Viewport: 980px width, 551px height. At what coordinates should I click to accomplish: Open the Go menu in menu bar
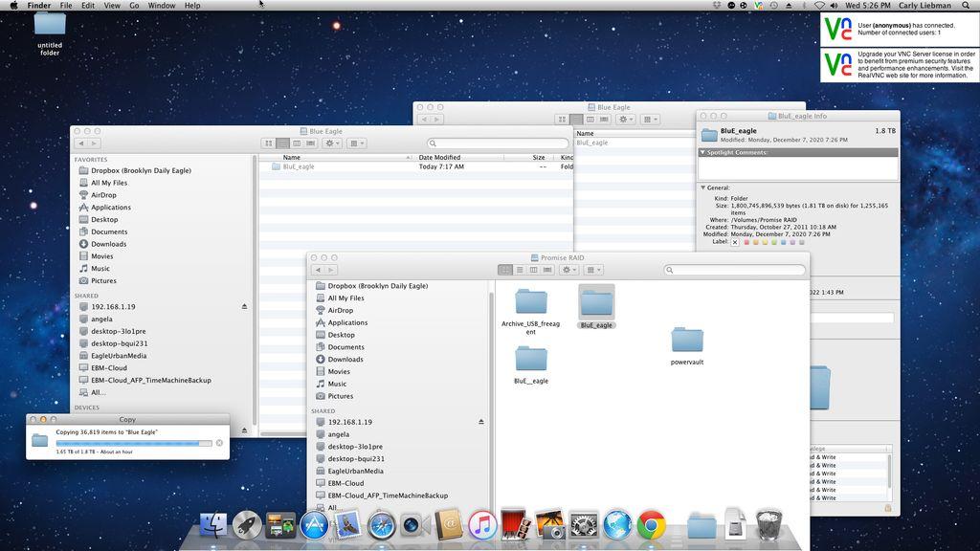pyautogui.click(x=134, y=6)
